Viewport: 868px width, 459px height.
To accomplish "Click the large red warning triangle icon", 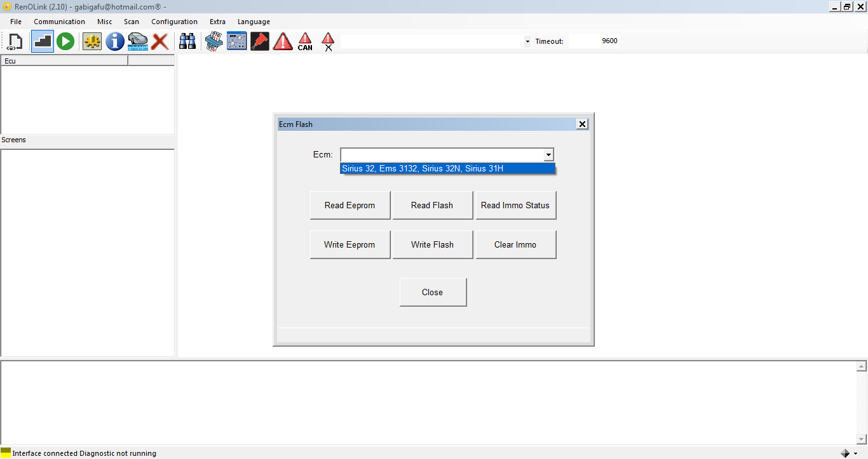I will tap(283, 42).
